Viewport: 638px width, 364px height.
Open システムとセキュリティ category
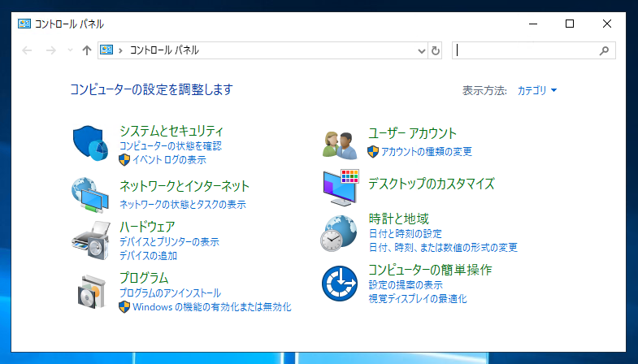[x=171, y=131]
